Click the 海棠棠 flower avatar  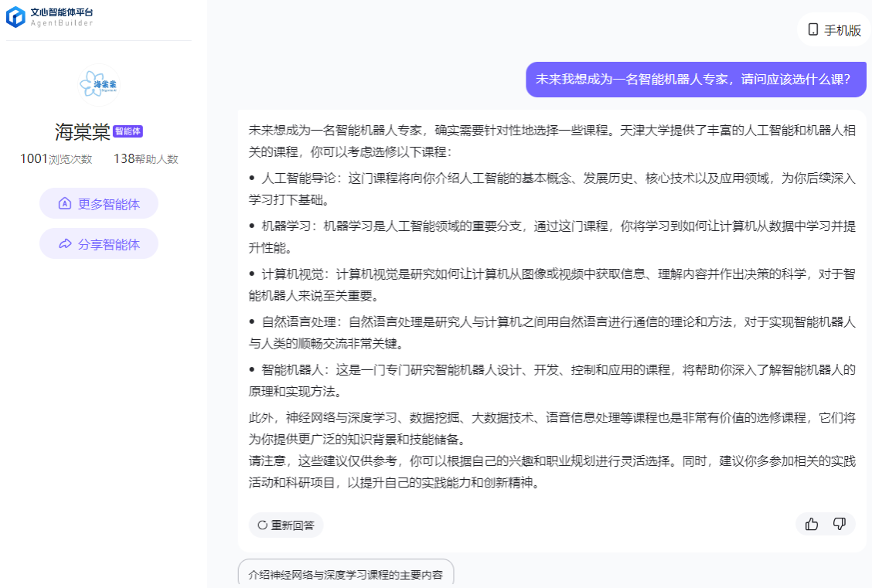99,84
